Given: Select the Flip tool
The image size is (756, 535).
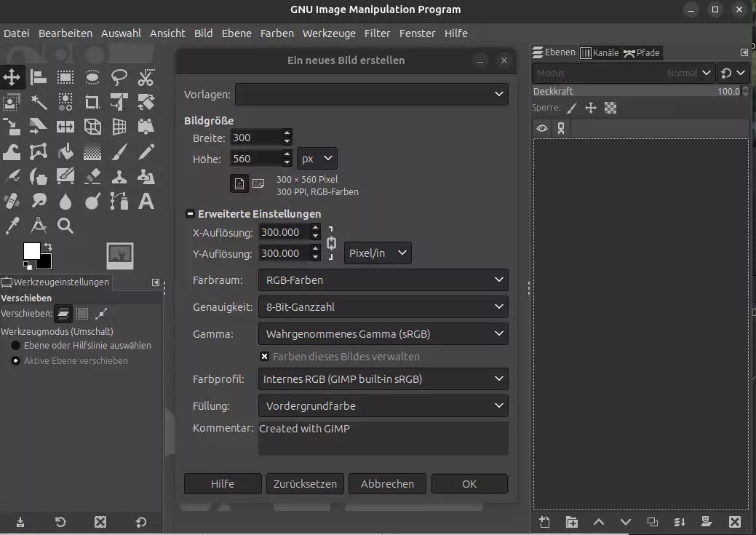Looking at the screenshot, I should pos(65,127).
